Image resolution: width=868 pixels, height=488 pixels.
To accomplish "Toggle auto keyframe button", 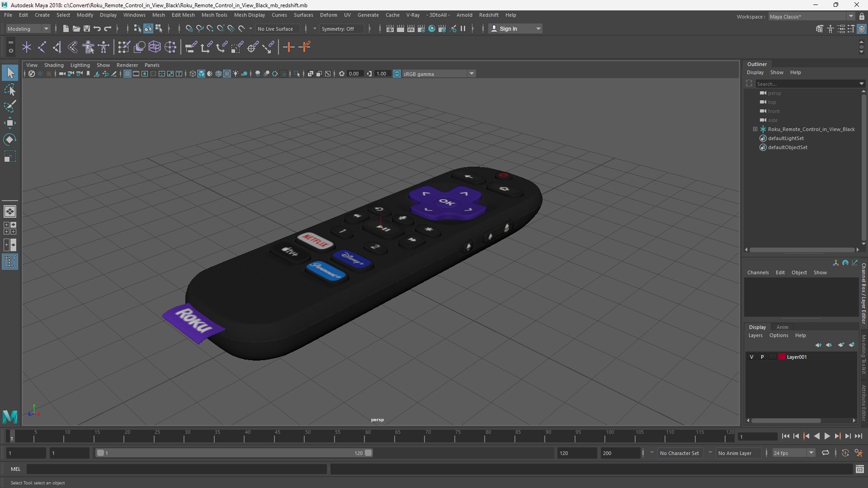I will pyautogui.click(x=845, y=453).
